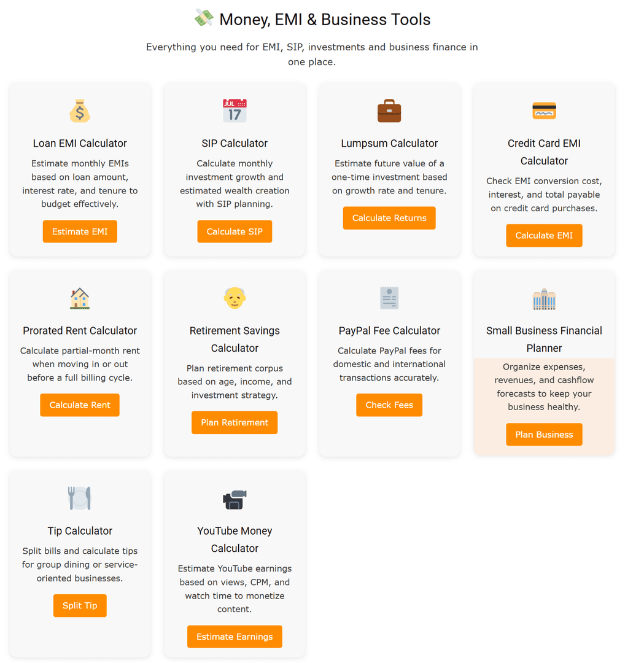The image size is (644, 663).
Task: Hit the Calculate Returns button
Action: point(389,218)
